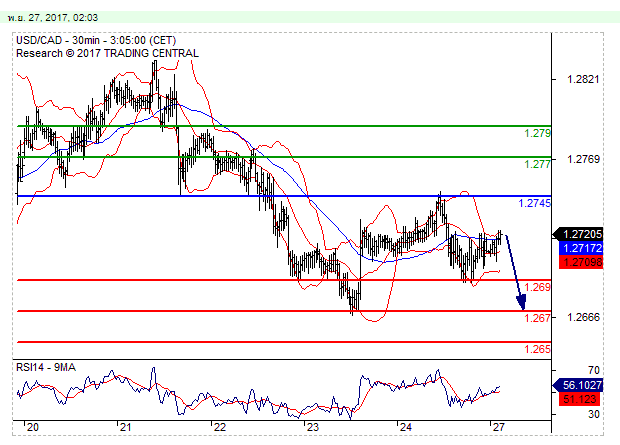Click the green 1.277 resistance label
The image size is (620, 445).
click(537, 164)
